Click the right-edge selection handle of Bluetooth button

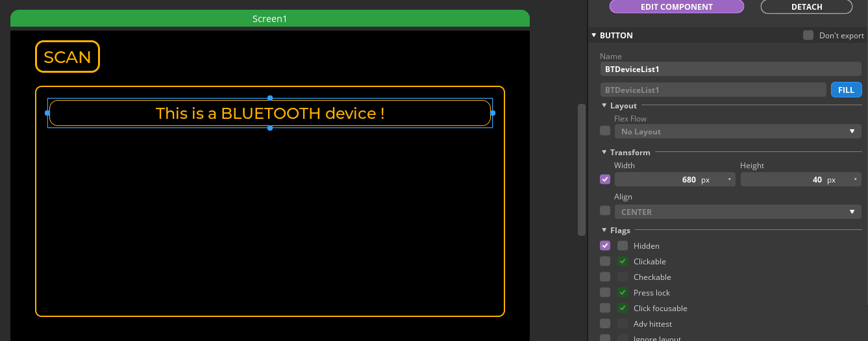(493, 113)
